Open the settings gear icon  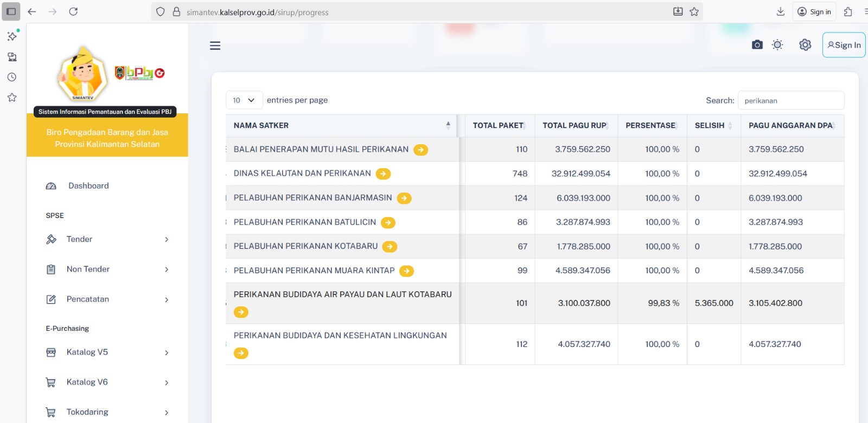[x=805, y=45]
